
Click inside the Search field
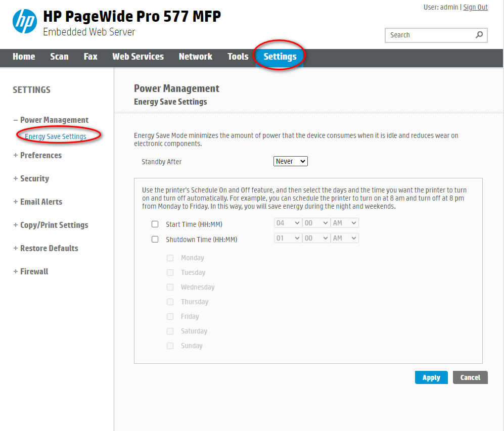pos(430,35)
